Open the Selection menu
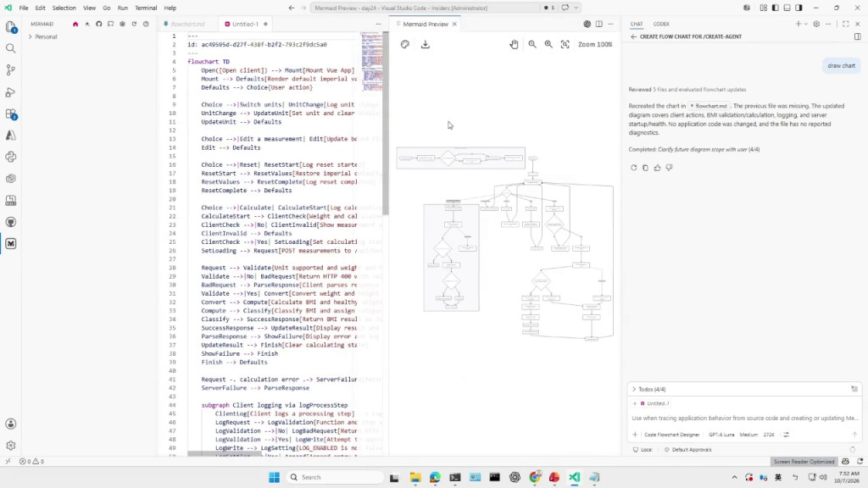 [x=64, y=8]
